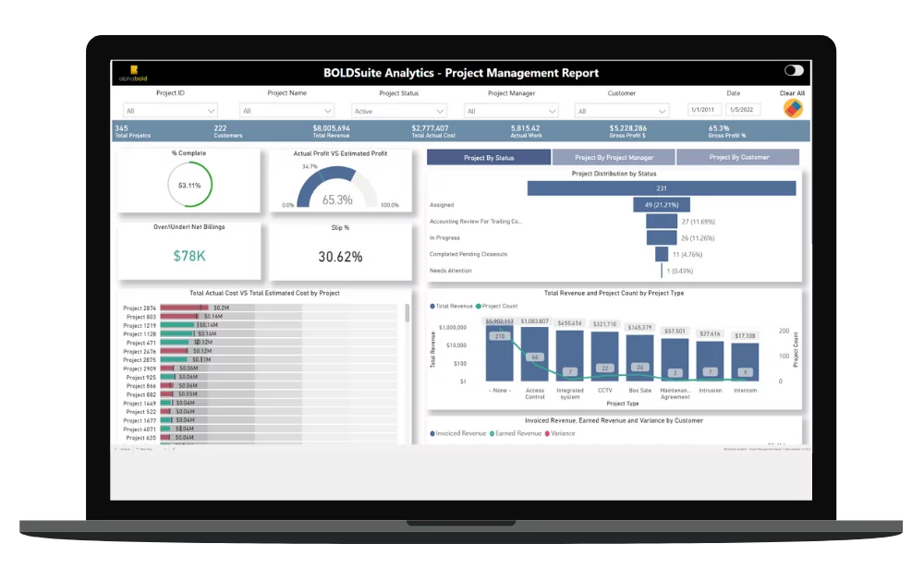Open the Project Manager dropdown
The image size is (924, 580).
tap(511, 111)
